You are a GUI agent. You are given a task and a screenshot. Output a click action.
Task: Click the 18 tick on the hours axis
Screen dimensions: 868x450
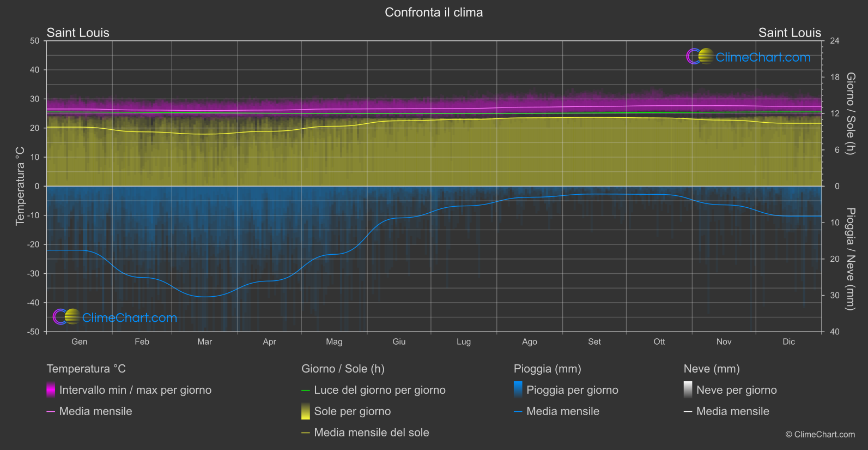[x=835, y=77]
